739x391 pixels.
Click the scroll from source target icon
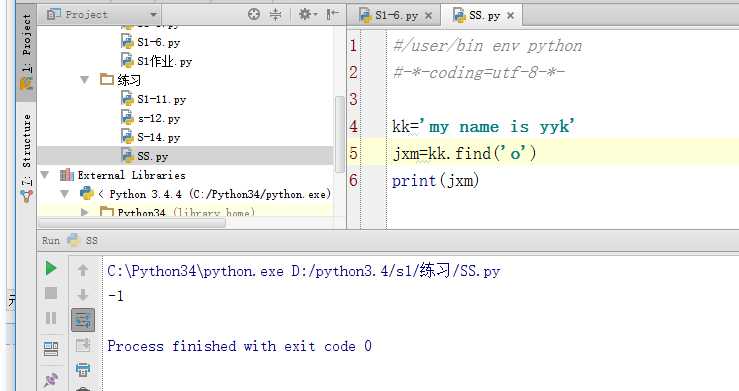point(254,15)
